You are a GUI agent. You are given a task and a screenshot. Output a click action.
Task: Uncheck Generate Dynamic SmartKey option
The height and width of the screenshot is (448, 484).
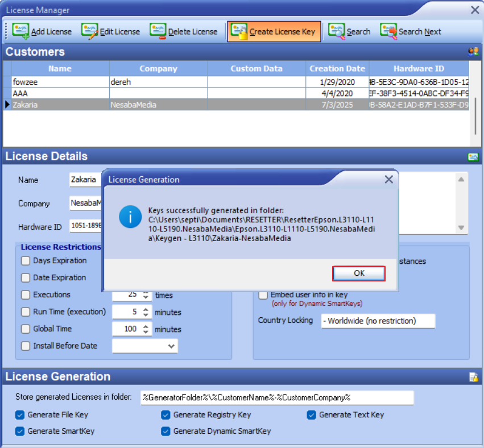click(x=166, y=432)
